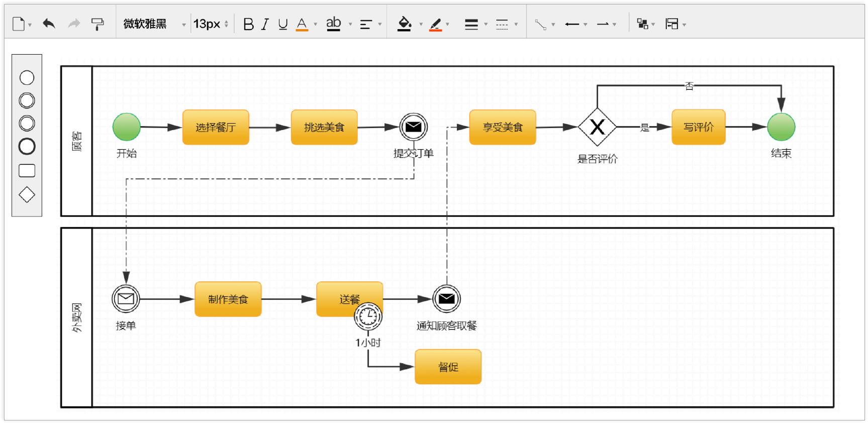868x425 pixels.
Task: Click the line width icon
Action: (471, 24)
